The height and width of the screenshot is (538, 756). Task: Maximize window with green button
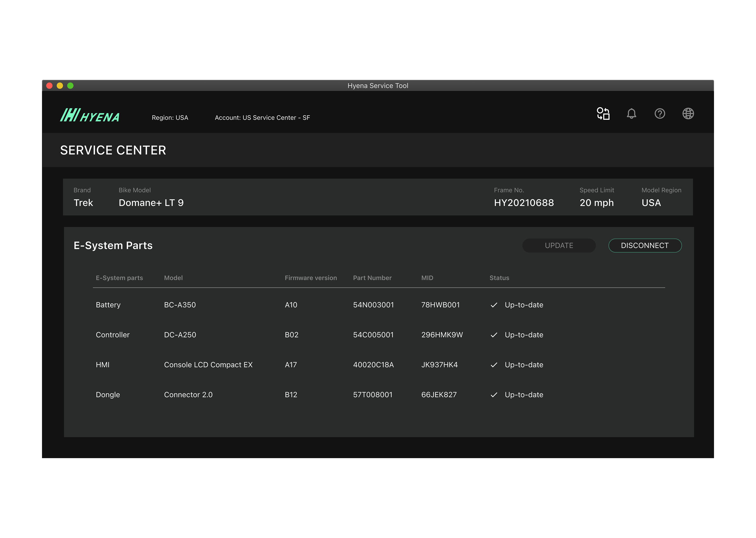pos(71,86)
